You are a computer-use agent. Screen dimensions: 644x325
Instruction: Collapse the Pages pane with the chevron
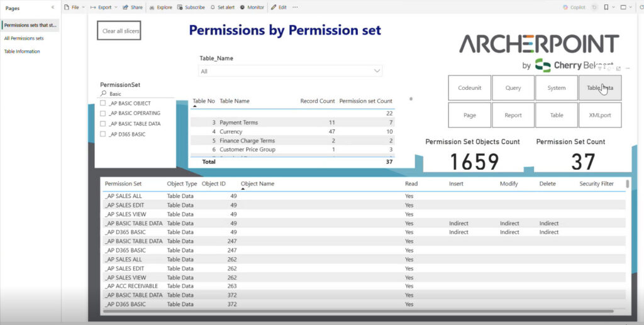coord(53,8)
